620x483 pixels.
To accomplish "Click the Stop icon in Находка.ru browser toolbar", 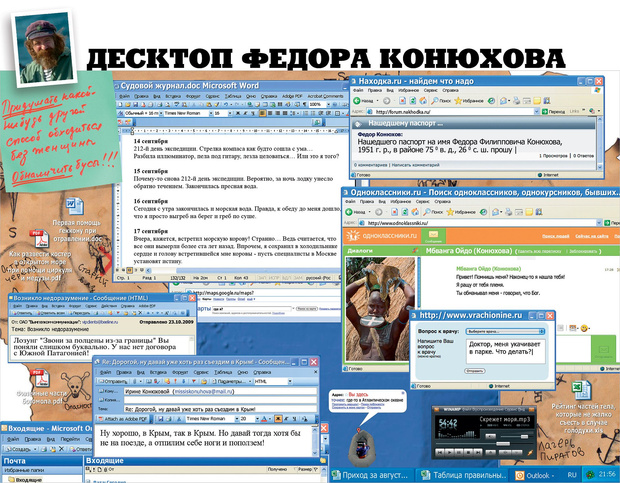I will point(403,101).
